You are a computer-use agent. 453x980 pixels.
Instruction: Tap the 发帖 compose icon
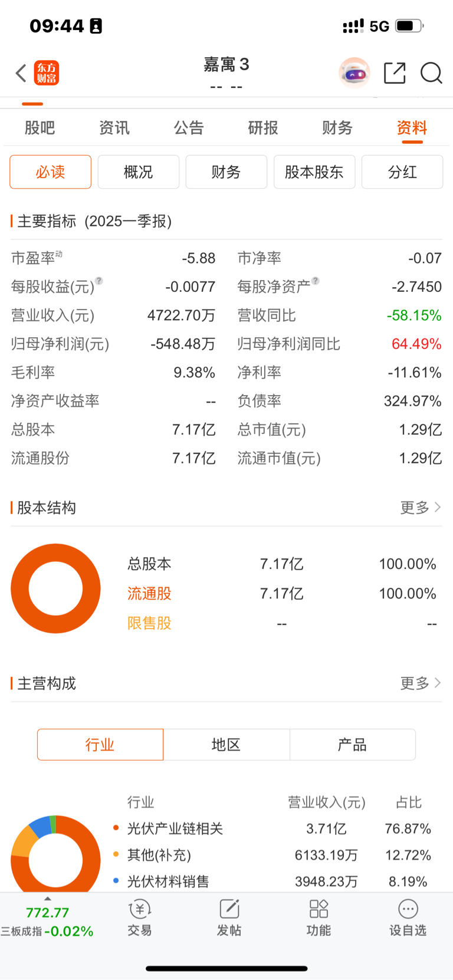[229, 918]
